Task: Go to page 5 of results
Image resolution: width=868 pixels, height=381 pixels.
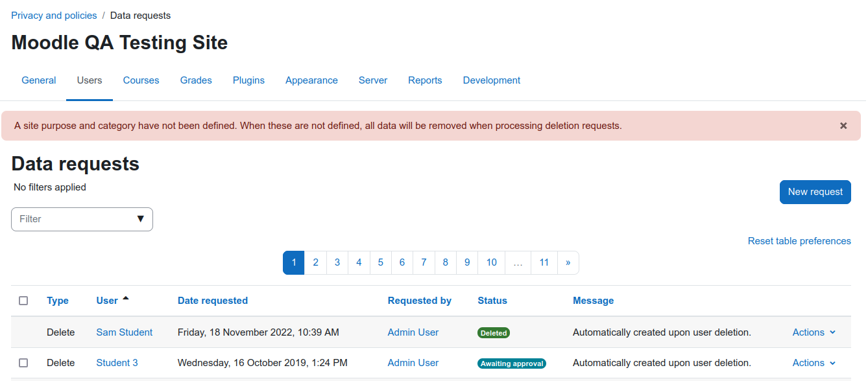Action: coord(381,262)
